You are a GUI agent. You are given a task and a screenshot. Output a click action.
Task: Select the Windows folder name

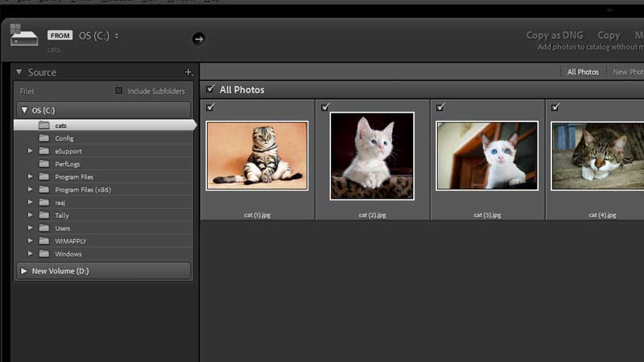pos(68,254)
